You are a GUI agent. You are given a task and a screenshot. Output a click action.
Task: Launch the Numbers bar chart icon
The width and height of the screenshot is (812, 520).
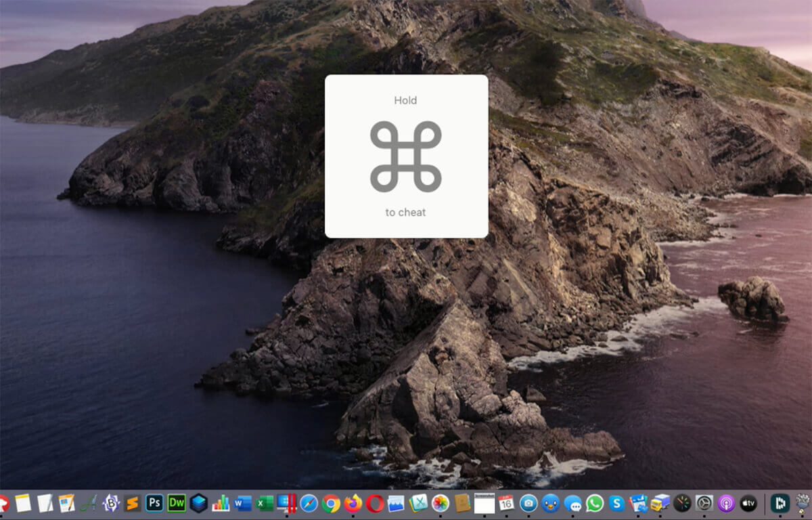(221, 503)
